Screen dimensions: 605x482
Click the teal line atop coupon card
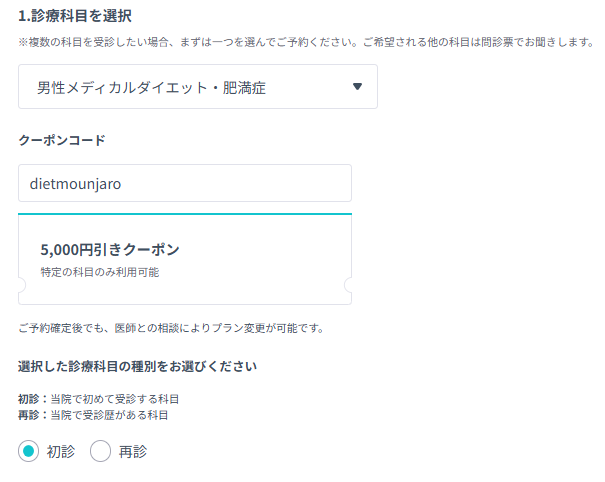pos(185,213)
